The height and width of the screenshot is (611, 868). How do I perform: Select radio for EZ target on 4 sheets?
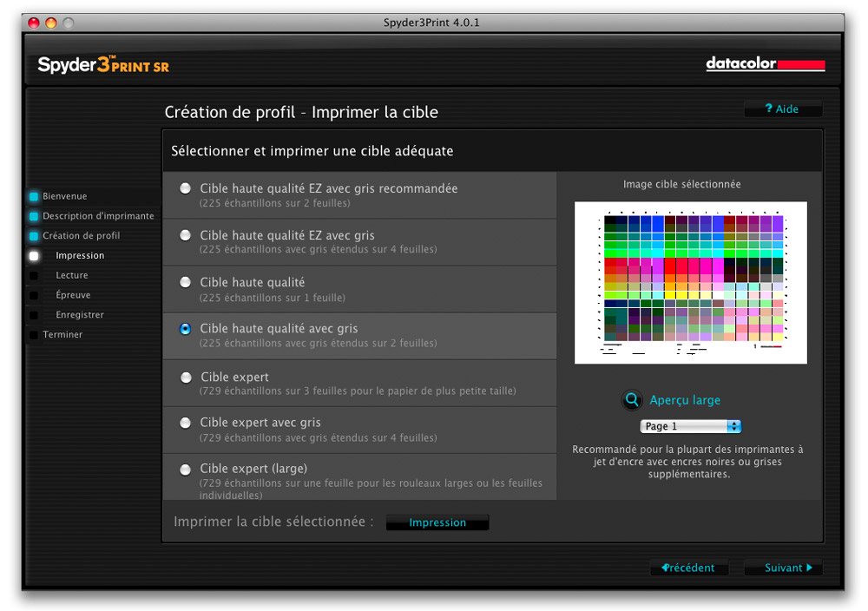[186, 235]
